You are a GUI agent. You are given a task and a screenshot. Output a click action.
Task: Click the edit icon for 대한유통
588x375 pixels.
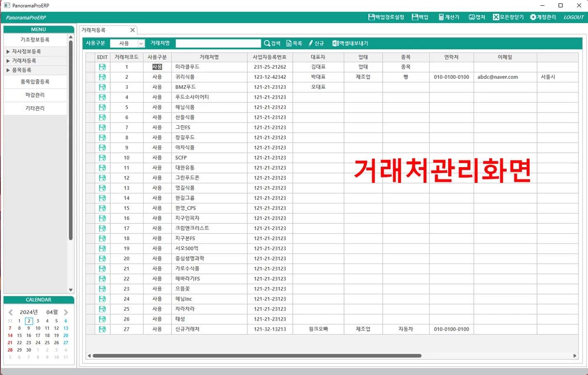[x=102, y=168]
